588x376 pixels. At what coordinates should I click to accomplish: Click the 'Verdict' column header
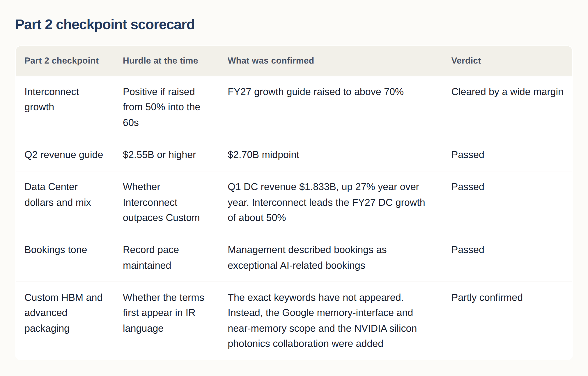[466, 61]
